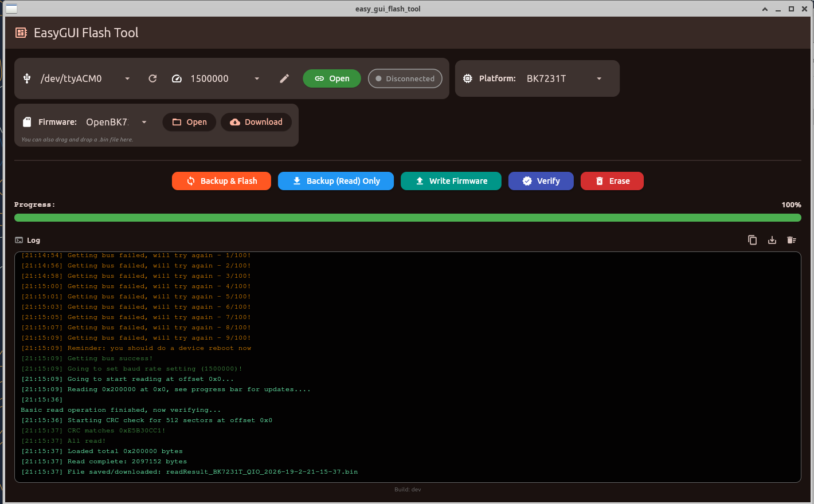Click the Disconnected status indicator
The width and height of the screenshot is (814, 504).
click(405, 78)
